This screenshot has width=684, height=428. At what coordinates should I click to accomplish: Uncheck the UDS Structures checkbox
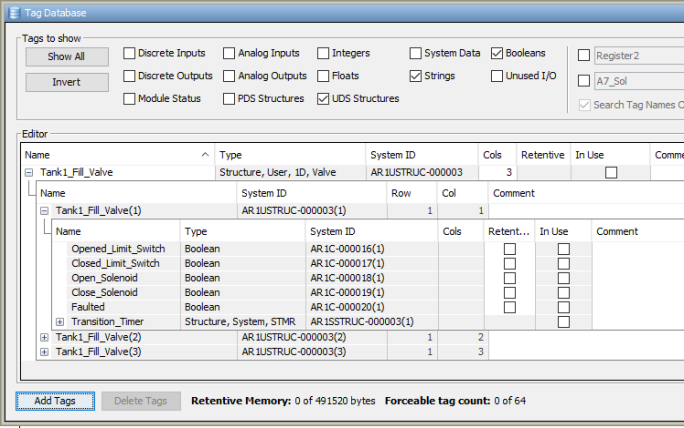[324, 99]
